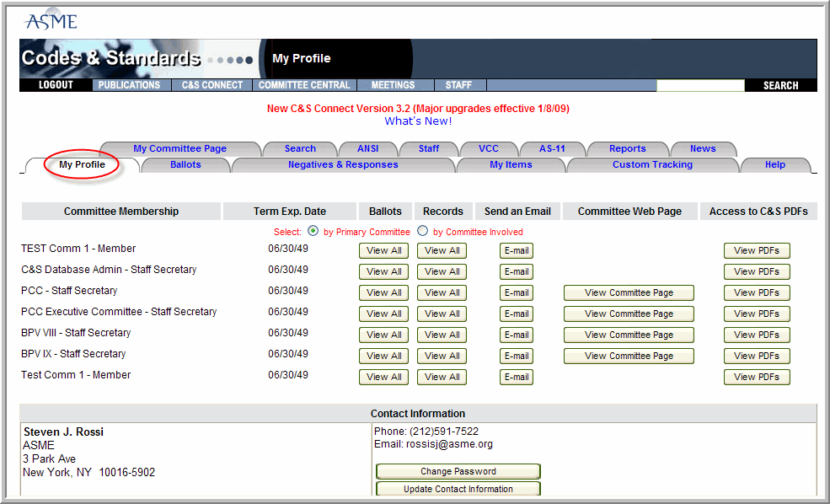View all ballots for BPV IX

pos(383,357)
